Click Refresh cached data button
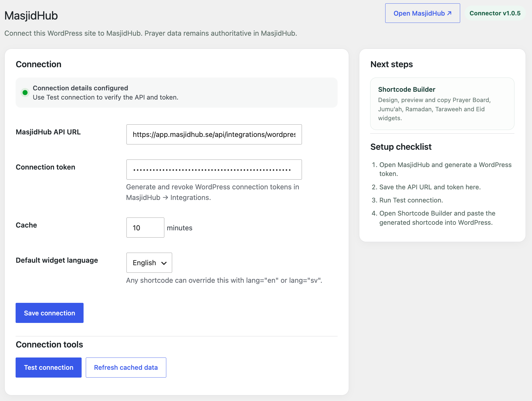 (126, 368)
